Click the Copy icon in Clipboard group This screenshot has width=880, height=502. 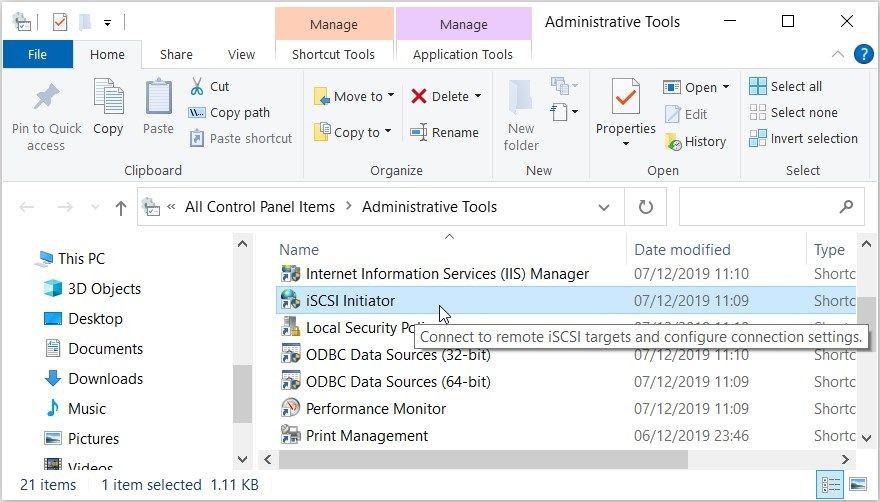(x=108, y=97)
